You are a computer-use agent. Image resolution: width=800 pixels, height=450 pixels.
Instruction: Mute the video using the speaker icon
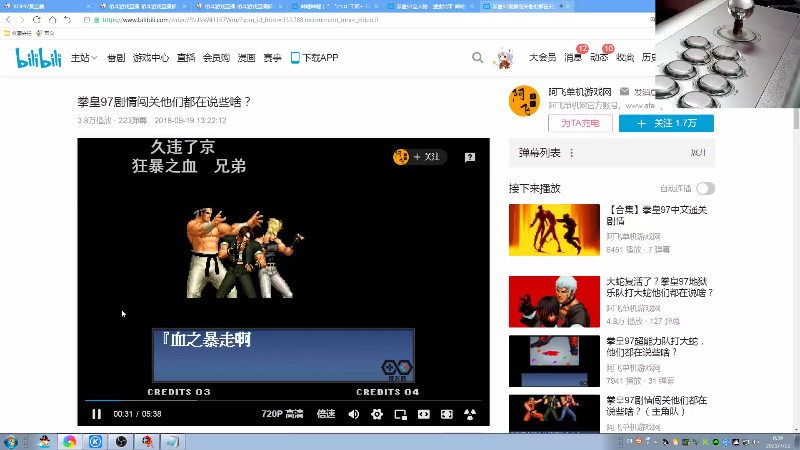[x=353, y=414]
